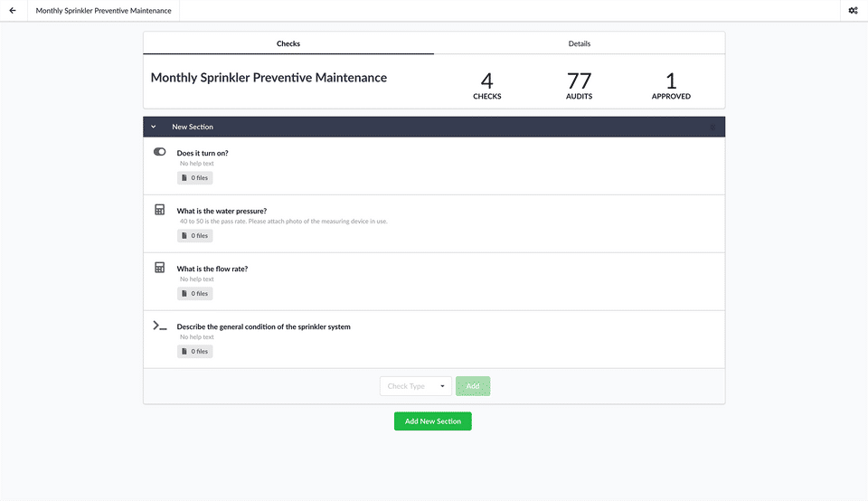This screenshot has width=868, height=501.
Task: Switch to the Details tab
Action: coord(580,43)
